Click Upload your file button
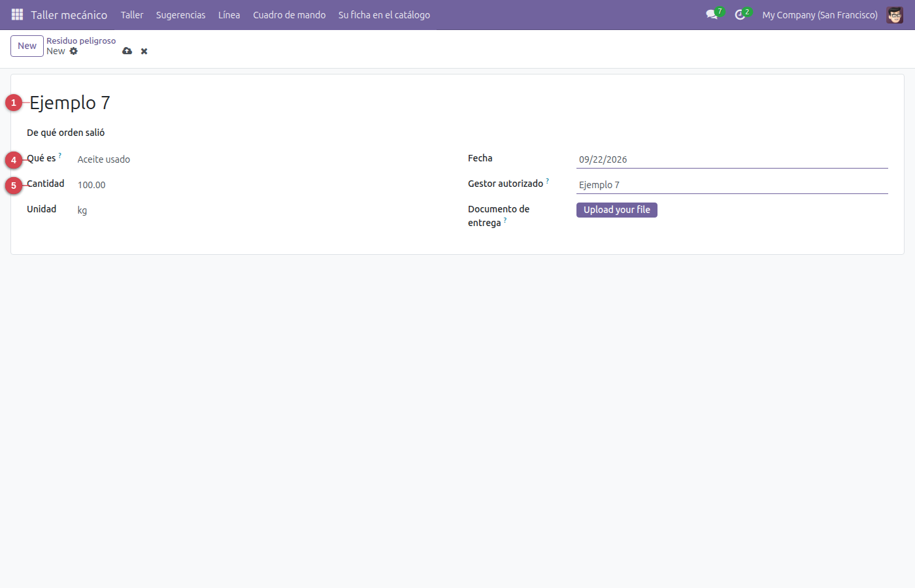 coord(617,210)
